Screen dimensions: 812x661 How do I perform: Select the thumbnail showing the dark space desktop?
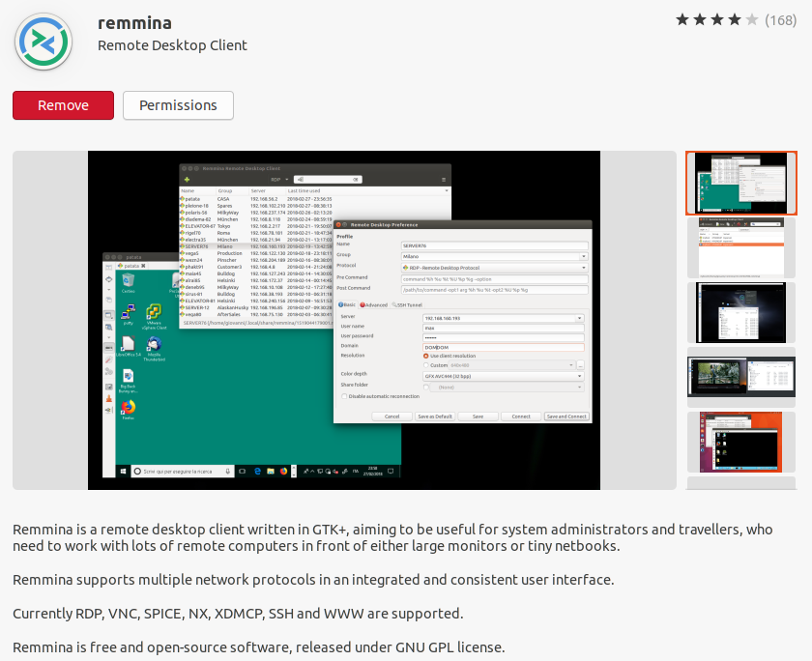click(741, 313)
